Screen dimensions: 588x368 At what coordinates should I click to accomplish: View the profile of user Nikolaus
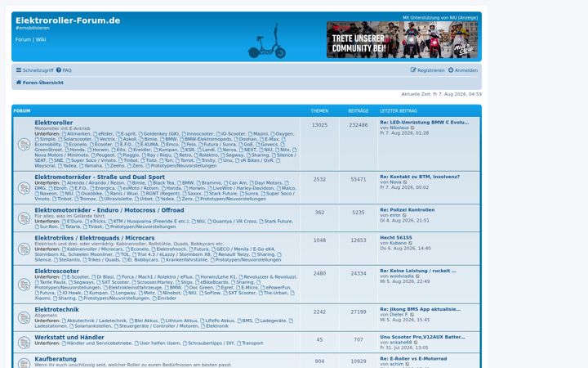[399, 128]
